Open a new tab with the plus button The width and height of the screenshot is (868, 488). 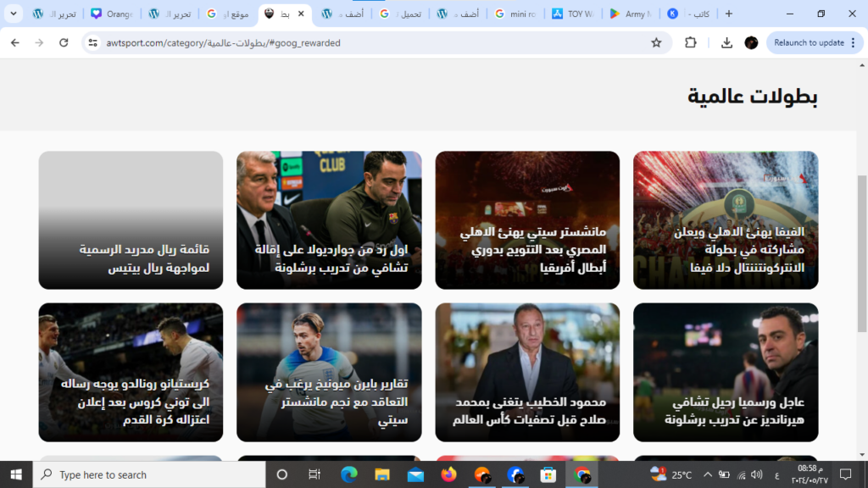click(728, 14)
